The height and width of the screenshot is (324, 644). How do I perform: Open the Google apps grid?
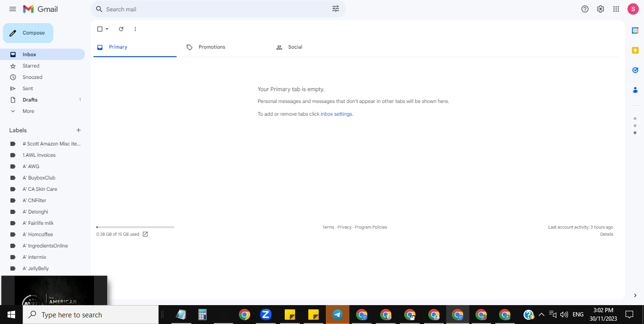(x=616, y=9)
